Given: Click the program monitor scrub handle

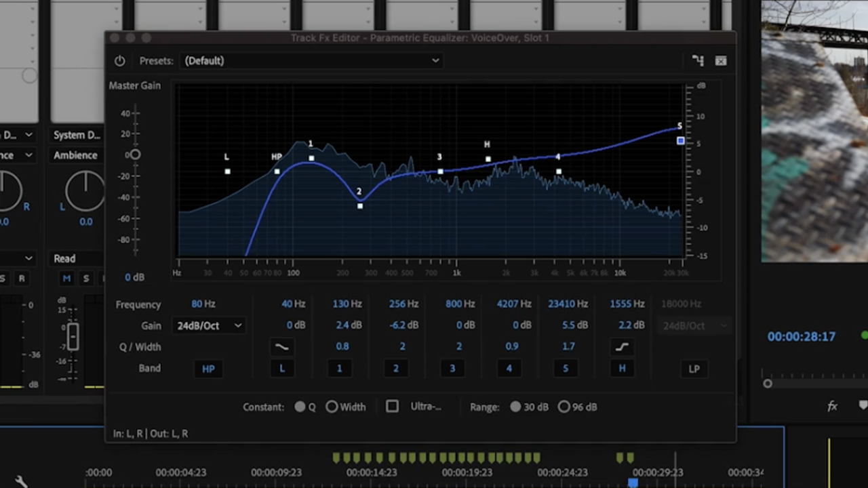Looking at the screenshot, I should tap(768, 384).
